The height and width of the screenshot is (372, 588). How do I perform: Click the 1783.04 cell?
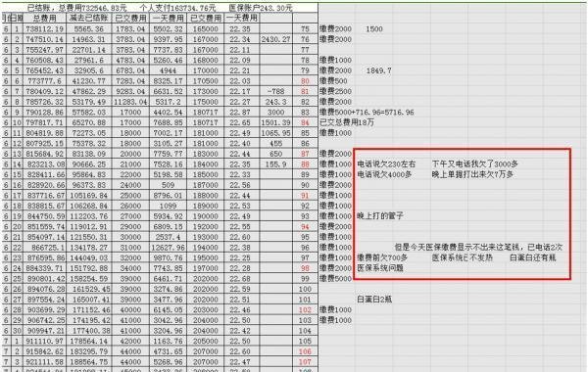[130, 28]
